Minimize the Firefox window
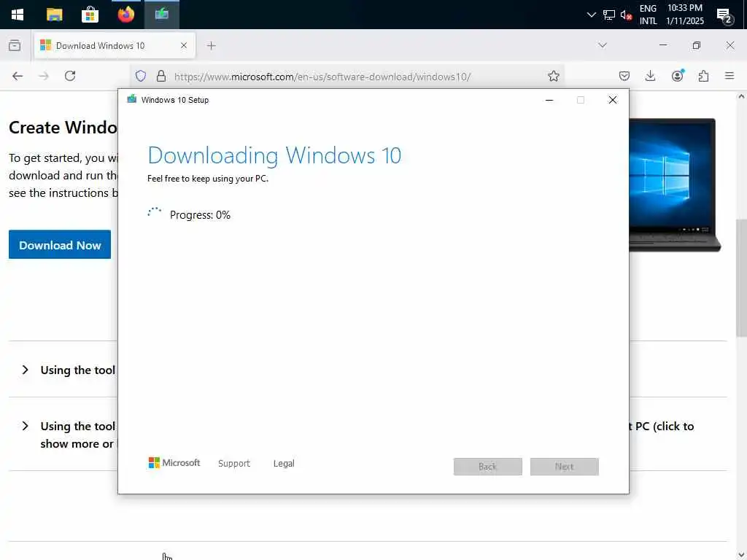This screenshot has width=747, height=560. coord(662,45)
